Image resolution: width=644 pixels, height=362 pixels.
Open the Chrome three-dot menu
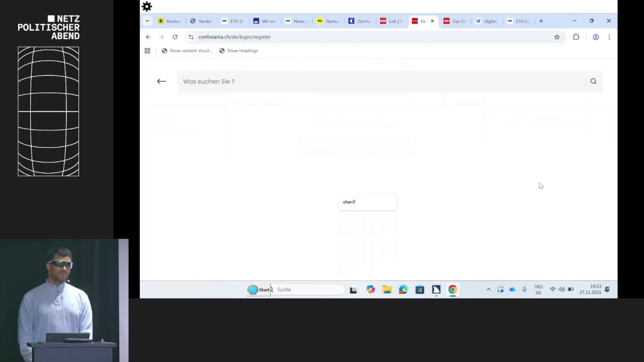[609, 37]
